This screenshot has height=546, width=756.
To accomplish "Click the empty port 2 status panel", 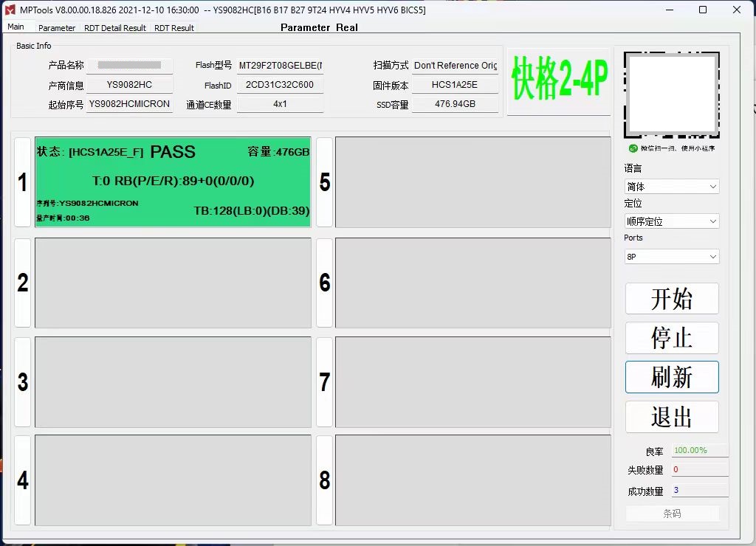I will [173, 283].
